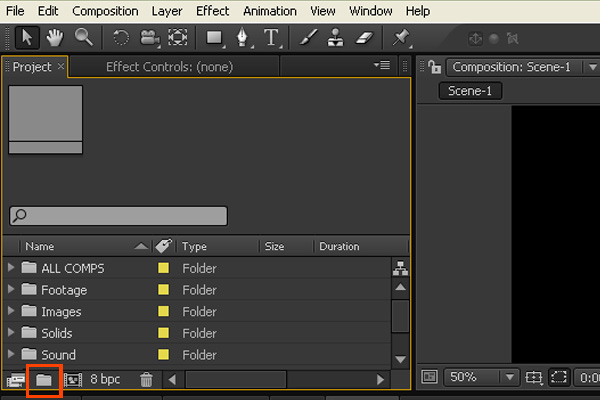
Task: Select the Zoom magnifier tool
Action: tap(83, 38)
